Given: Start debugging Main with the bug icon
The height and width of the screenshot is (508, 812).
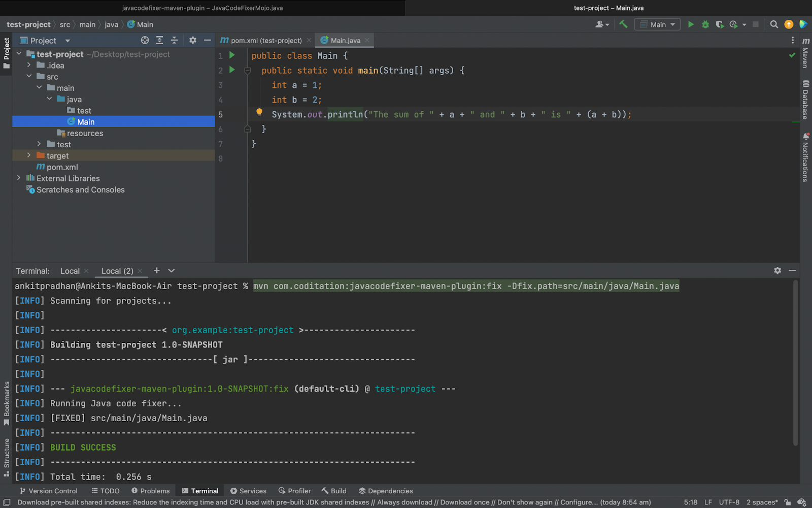Looking at the screenshot, I should pyautogui.click(x=705, y=24).
